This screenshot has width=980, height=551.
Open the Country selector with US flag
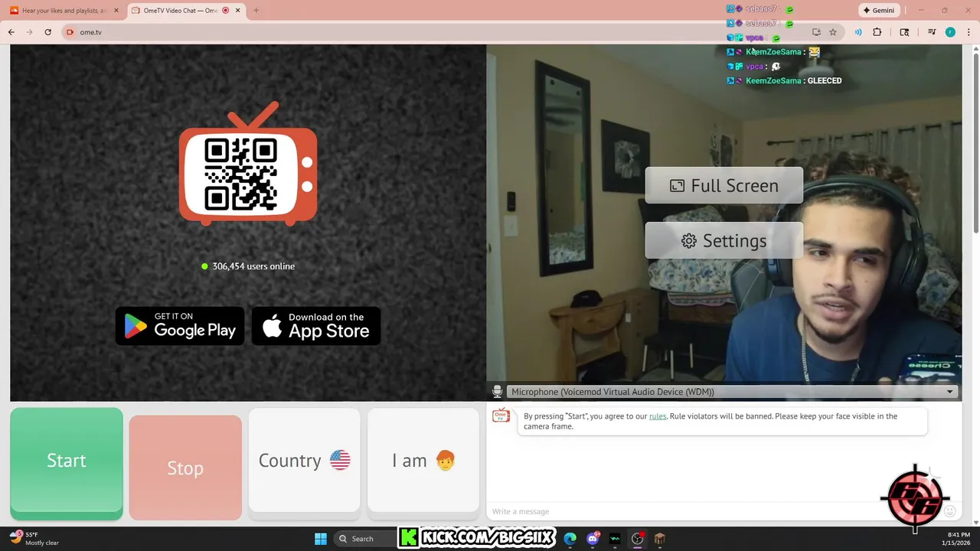point(304,460)
